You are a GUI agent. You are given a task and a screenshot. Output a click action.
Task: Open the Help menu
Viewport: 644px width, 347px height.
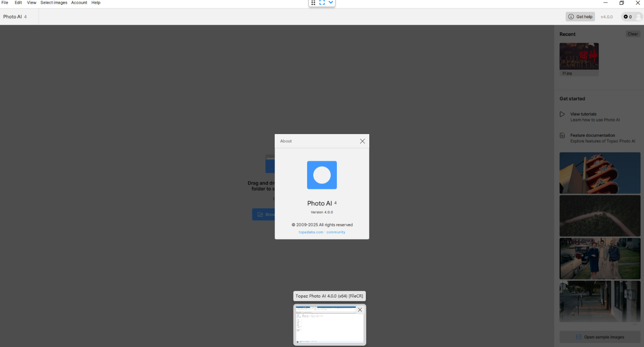point(96,3)
